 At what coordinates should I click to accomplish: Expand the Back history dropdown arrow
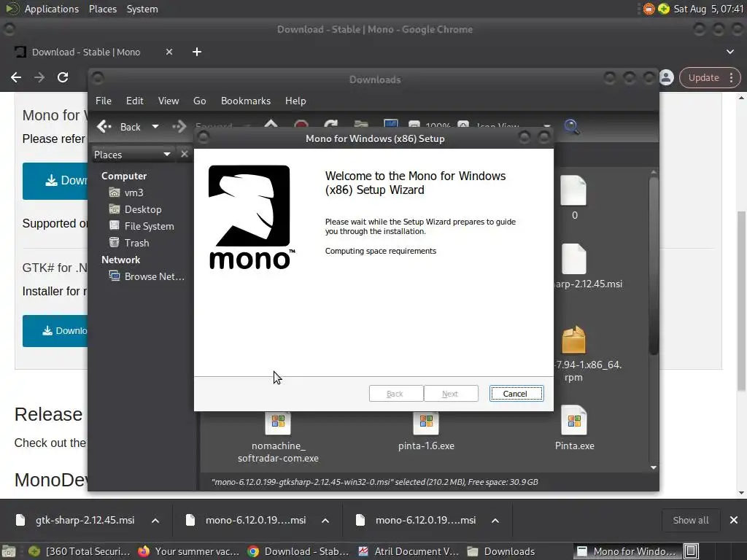[155, 127]
